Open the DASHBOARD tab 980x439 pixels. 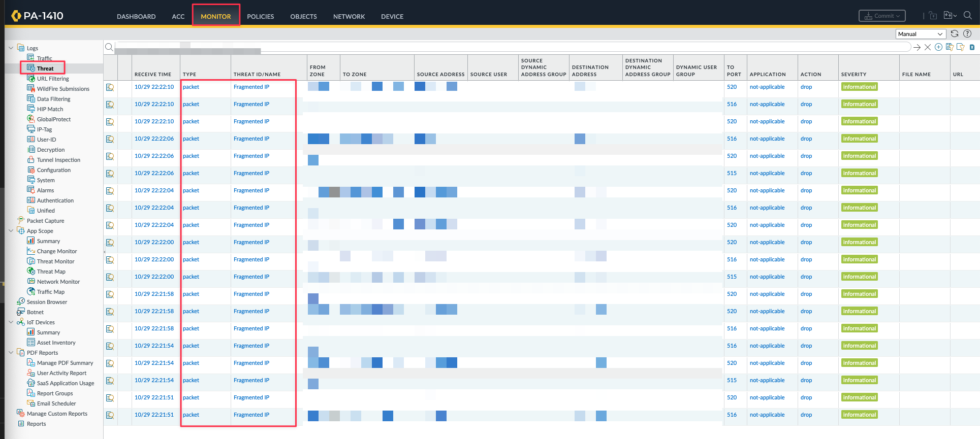pyautogui.click(x=136, y=16)
